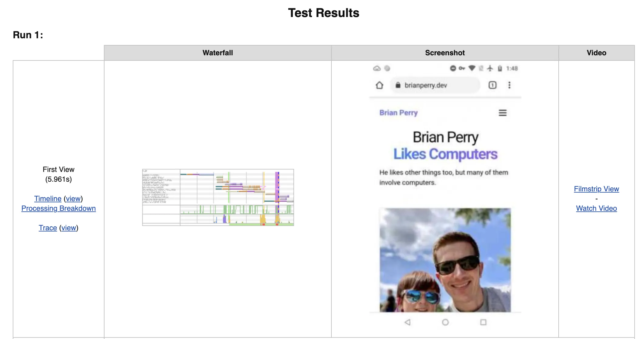Viewport: 644px width, 339px height.
Task: Click the padlock icon before brianperry.dev
Action: [398, 85]
